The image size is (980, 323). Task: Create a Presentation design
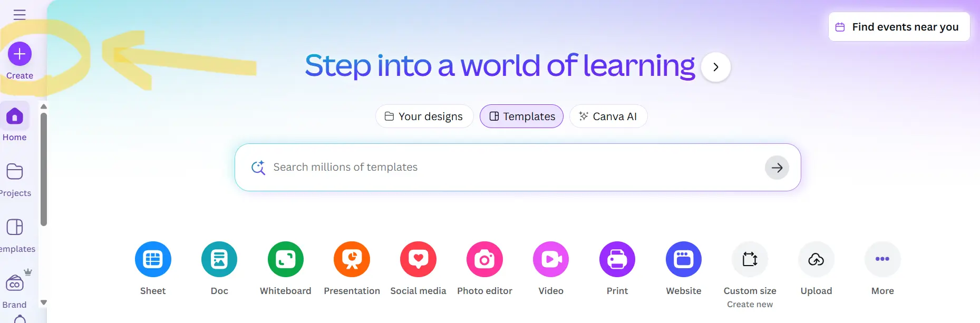point(352,259)
